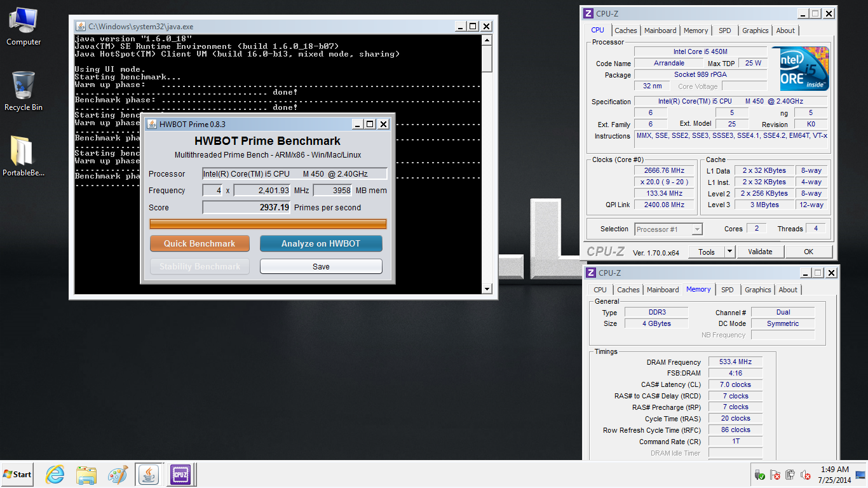Click the HWBOT Prime Java title icon
This screenshot has height=488, width=868.
pos(152,124)
